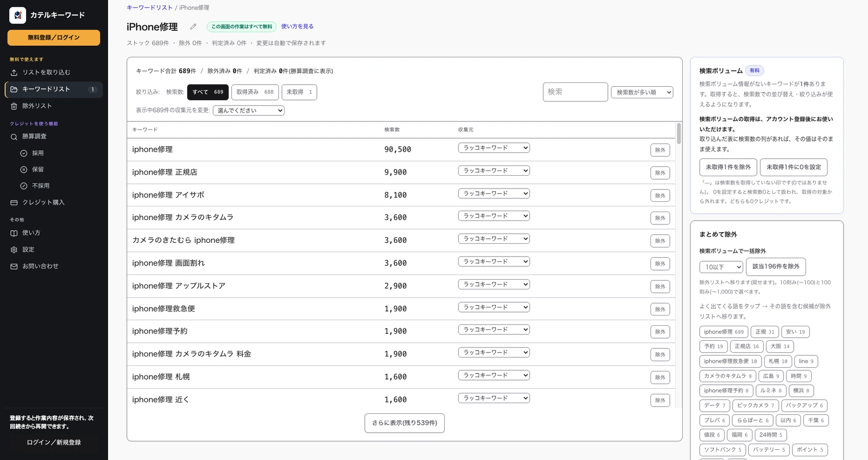Tap the 安い 19 word chip

[795, 332]
